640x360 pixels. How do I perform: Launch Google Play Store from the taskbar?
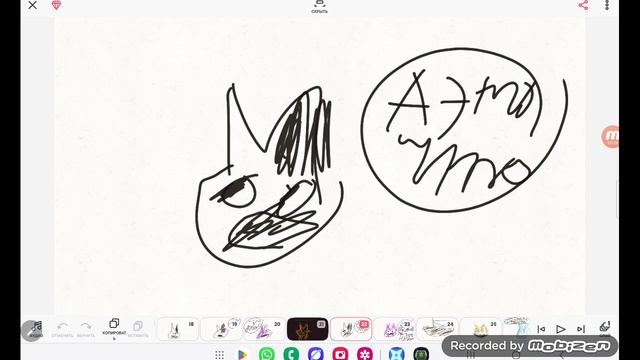tap(242, 355)
